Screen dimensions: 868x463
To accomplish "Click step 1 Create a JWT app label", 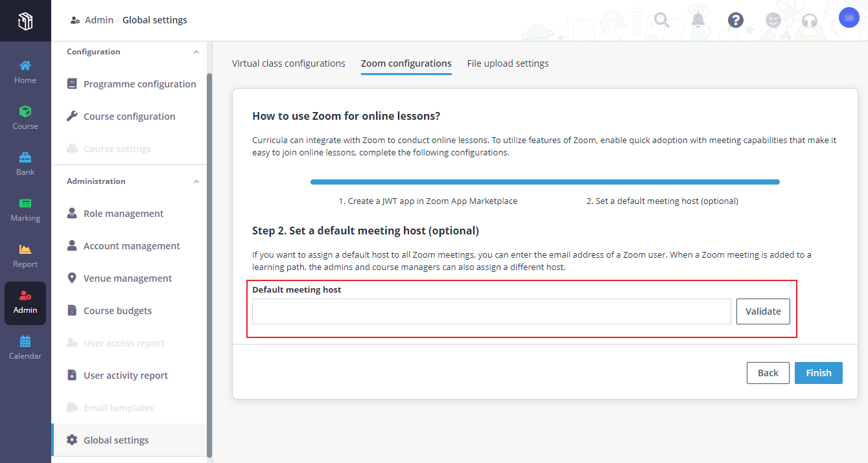I will click(428, 201).
